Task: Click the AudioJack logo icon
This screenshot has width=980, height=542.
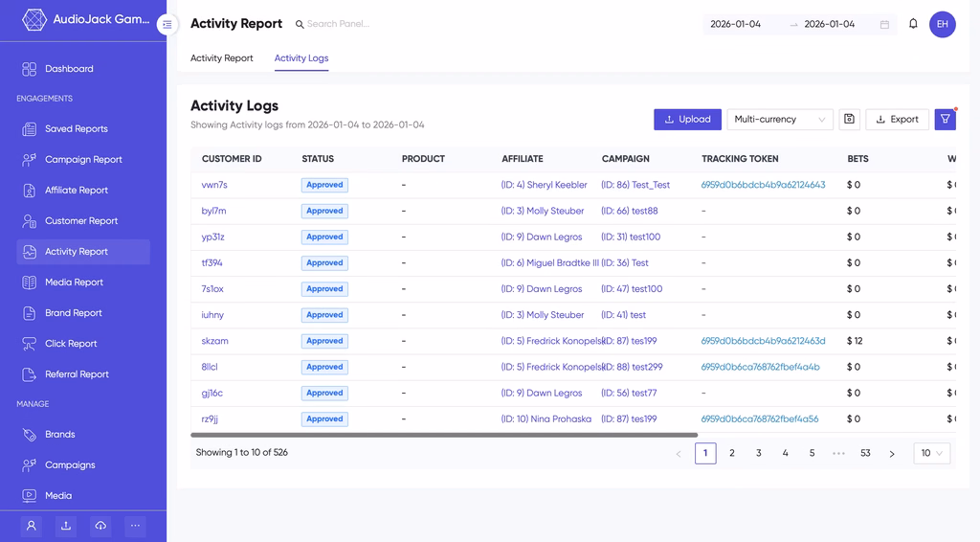Action: coord(33,19)
